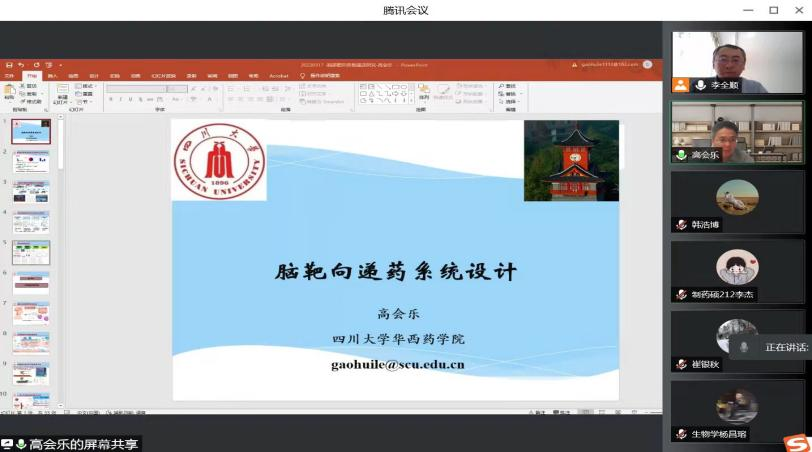Click the Arrange icon in drawing group
This screenshot has height=452, width=812.
tap(424, 93)
